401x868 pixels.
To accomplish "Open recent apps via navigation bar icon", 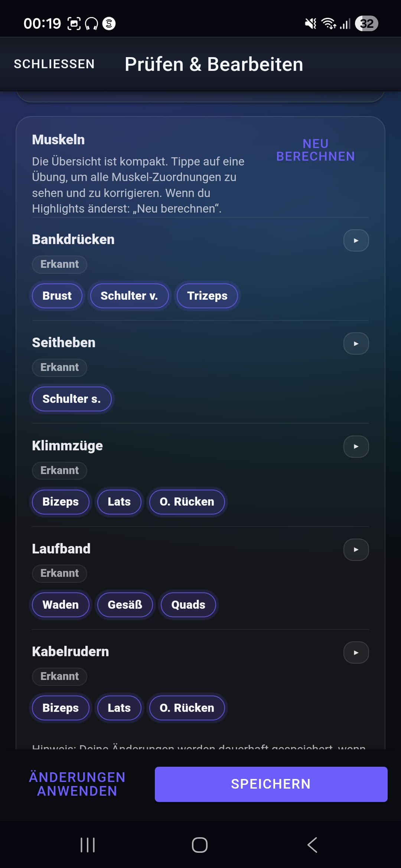I will [88, 845].
